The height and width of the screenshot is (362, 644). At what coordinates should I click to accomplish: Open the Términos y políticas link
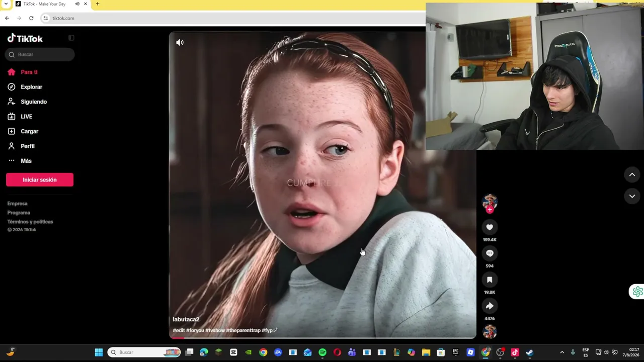point(30,222)
